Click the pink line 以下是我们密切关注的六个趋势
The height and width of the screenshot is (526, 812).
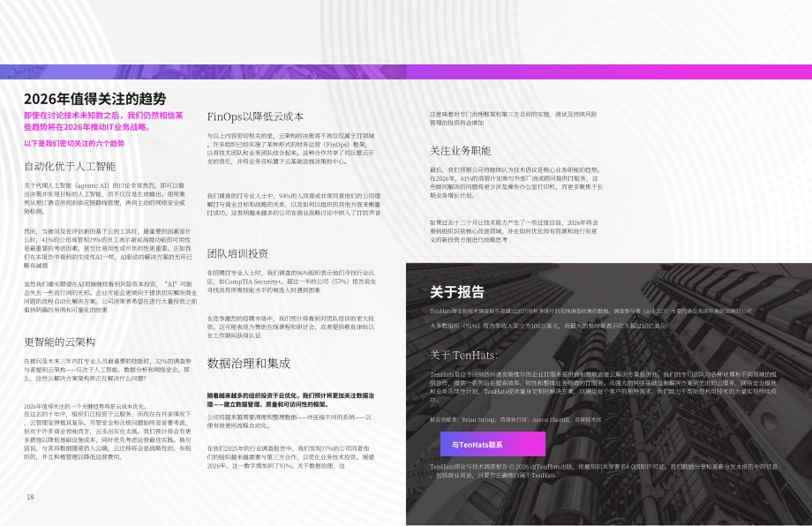pyautogui.click(x=74, y=143)
